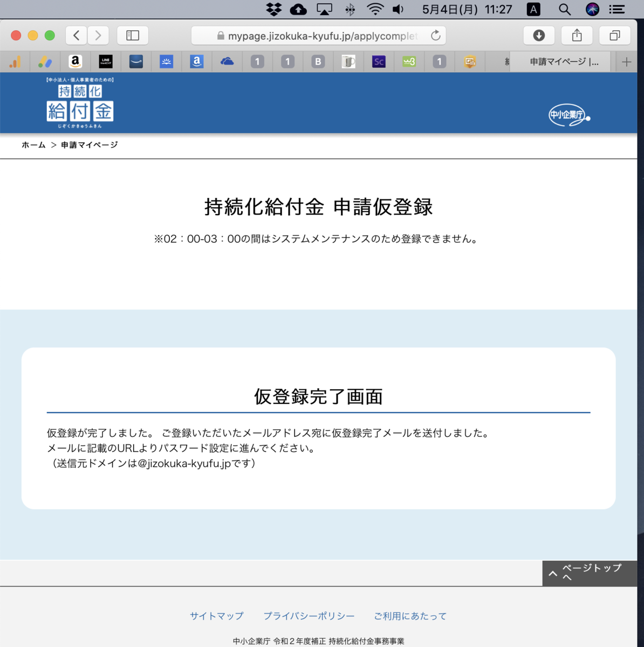Switch to the 'B' favicon tab
The height and width of the screenshot is (647, 644).
(x=318, y=62)
